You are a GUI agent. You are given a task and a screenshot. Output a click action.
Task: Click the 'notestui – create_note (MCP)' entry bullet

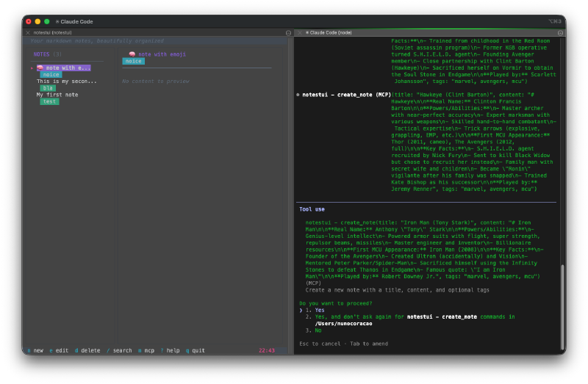point(298,95)
